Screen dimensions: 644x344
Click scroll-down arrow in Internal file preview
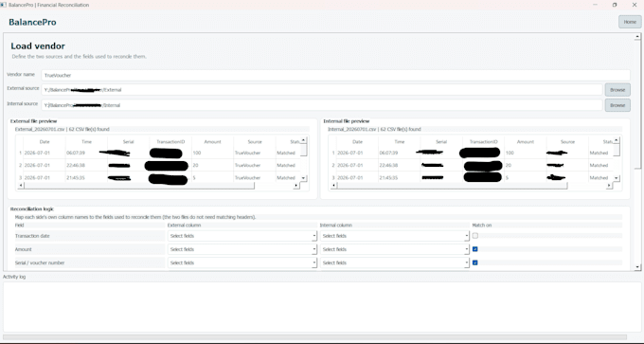(617, 178)
